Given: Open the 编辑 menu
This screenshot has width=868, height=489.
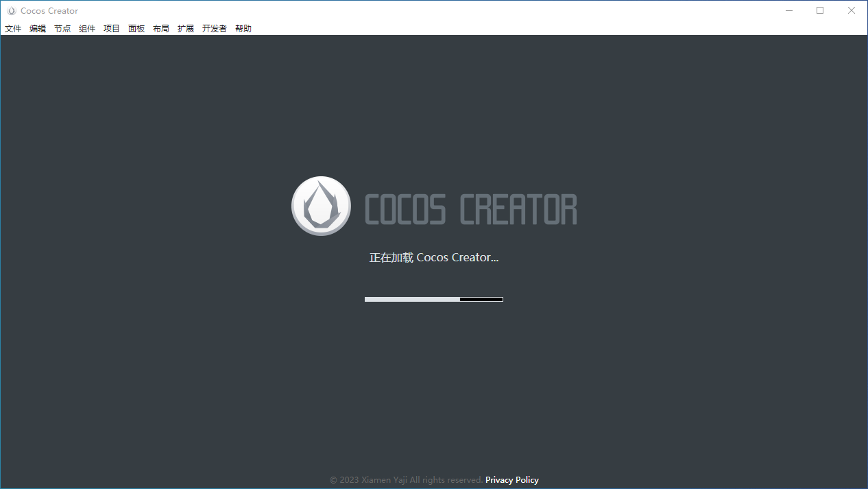Looking at the screenshot, I should 38,29.
